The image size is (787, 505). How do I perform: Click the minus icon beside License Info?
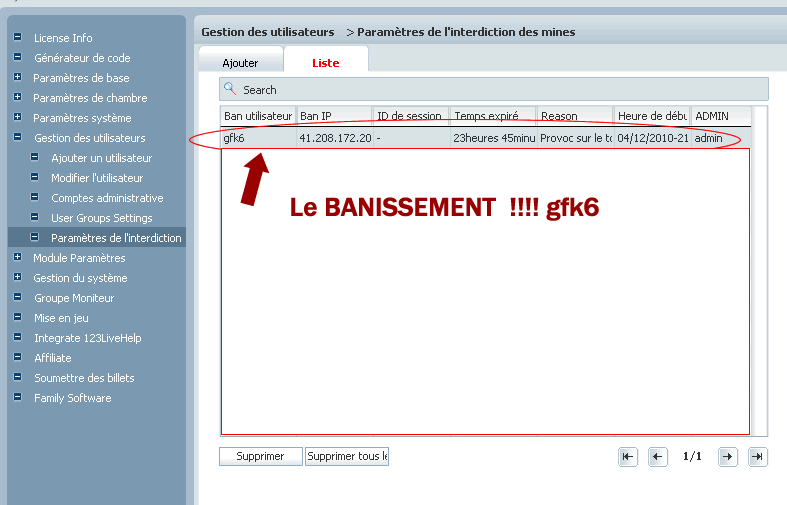click(18, 38)
